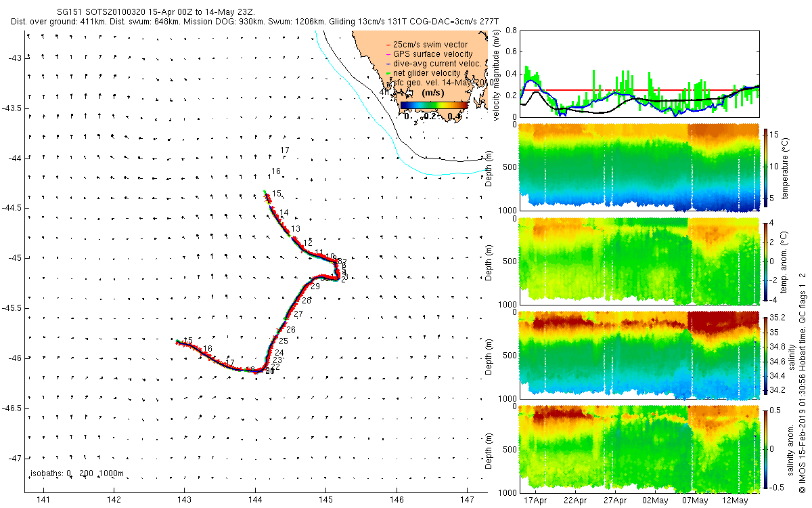The image size is (812, 508).
Task: Click the velocity magnitude time-series plot
Action: pyautogui.click(x=638, y=74)
